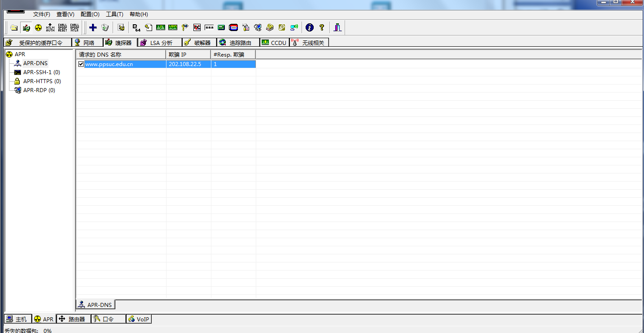Click the exit door toolbar icon
The width and height of the screenshot is (644, 333).
click(337, 28)
